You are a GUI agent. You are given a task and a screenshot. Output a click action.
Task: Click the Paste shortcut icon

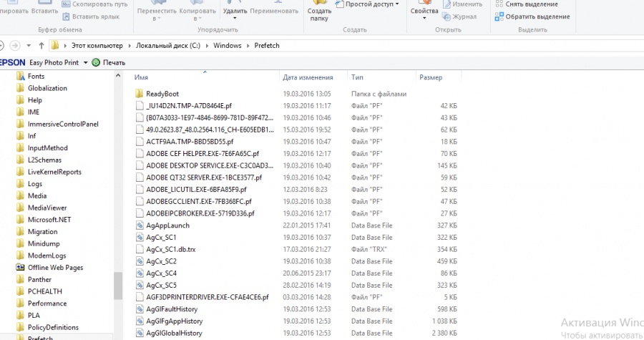click(66, 16)
